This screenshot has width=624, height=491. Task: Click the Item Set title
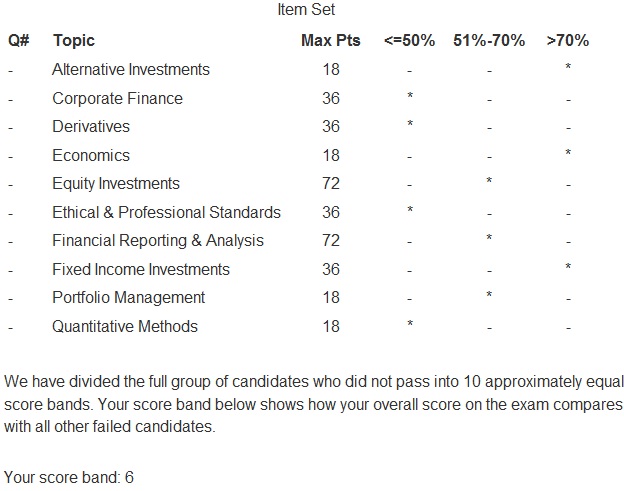coord(306,10)
